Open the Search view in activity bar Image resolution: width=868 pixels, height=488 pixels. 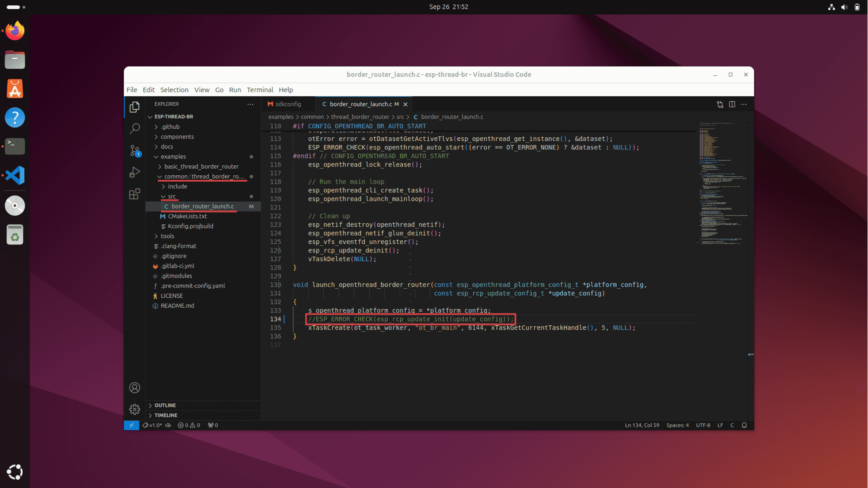(x=134, y=128)
